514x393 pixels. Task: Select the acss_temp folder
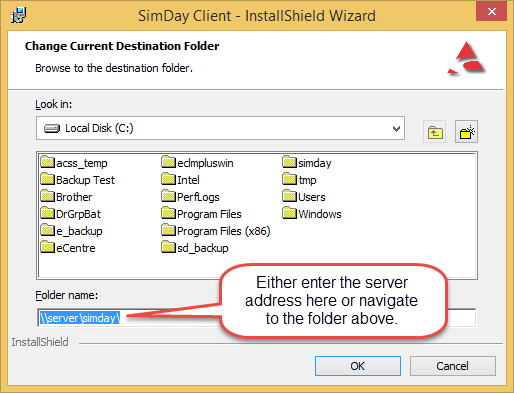(x=74, y=163)
